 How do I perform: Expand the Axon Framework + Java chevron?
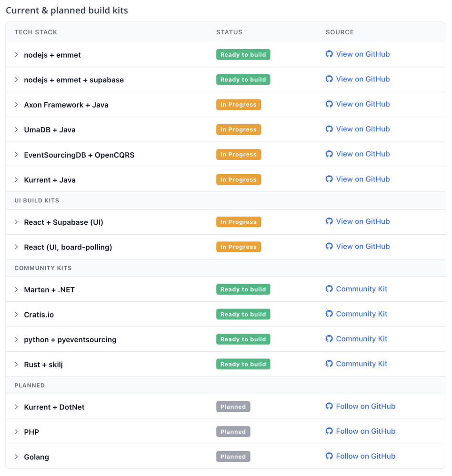[16, 104]
